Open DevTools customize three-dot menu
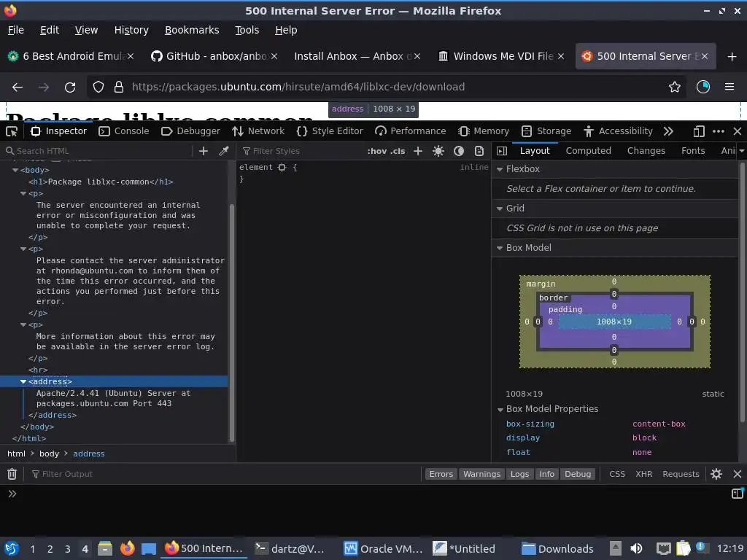 pos(719,131)
